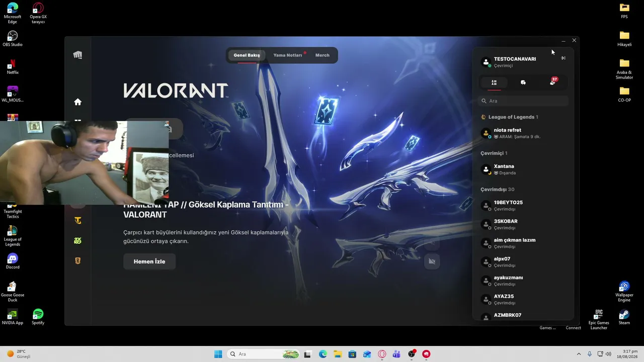
Task: Open the WL_MOUS desktop shortcut
Action: pos(13,94)
